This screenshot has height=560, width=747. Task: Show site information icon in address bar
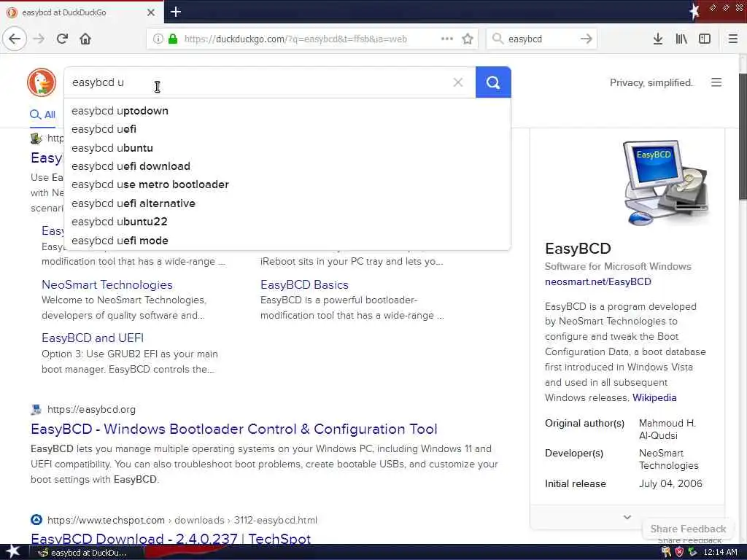pyautogui.click(x=158, y=39)
